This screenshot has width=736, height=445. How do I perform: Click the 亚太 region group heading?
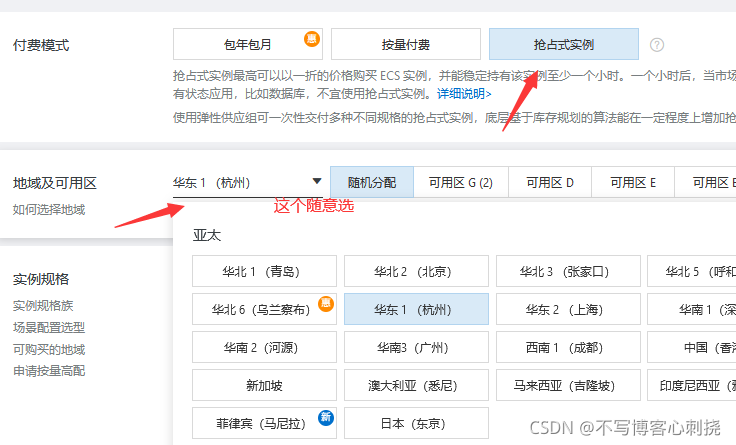207,235
